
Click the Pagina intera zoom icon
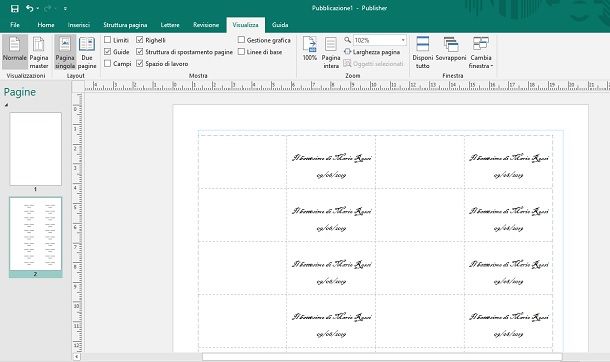click(331, 52)
